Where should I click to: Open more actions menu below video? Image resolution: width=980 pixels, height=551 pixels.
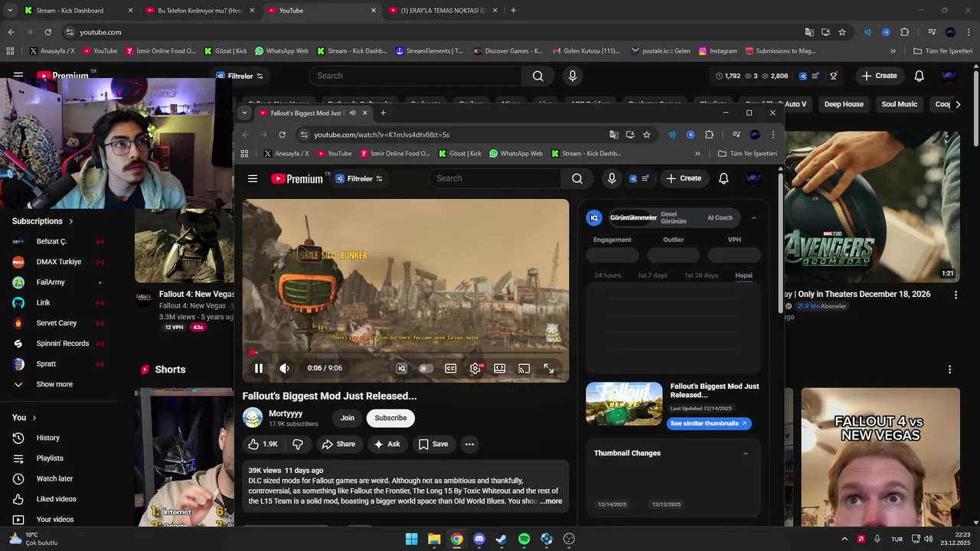tap(469, 444)
